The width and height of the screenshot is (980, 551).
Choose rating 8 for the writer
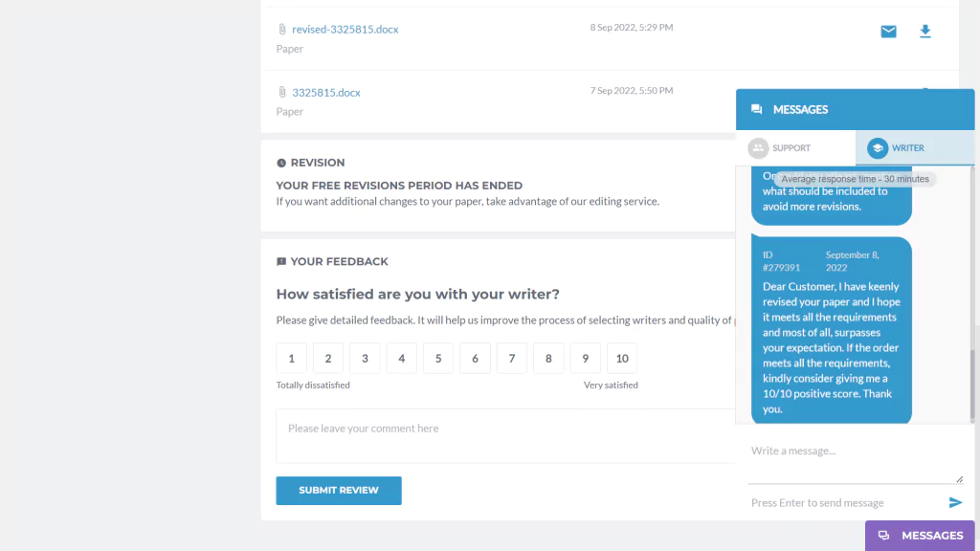(548, 359)
